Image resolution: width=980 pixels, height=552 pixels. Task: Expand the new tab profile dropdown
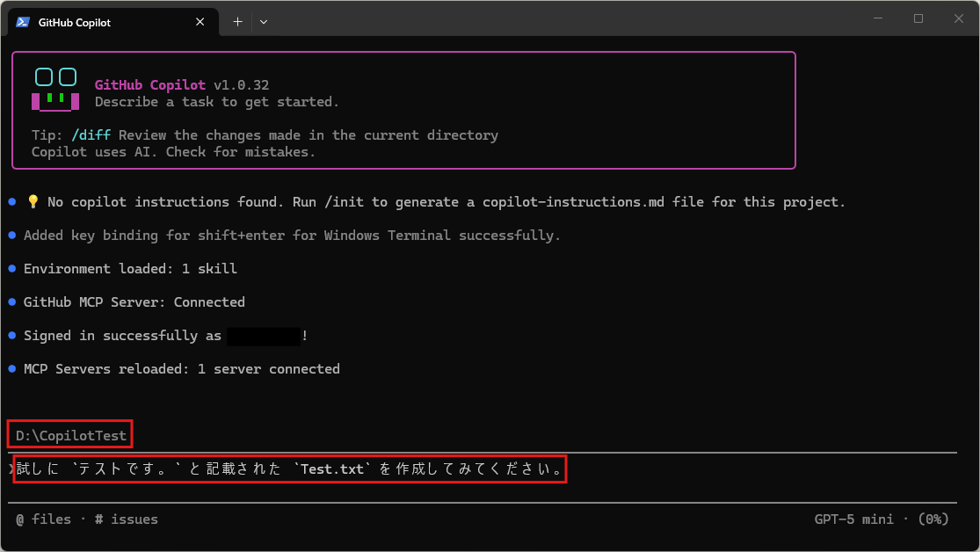(x=263, y=22)
